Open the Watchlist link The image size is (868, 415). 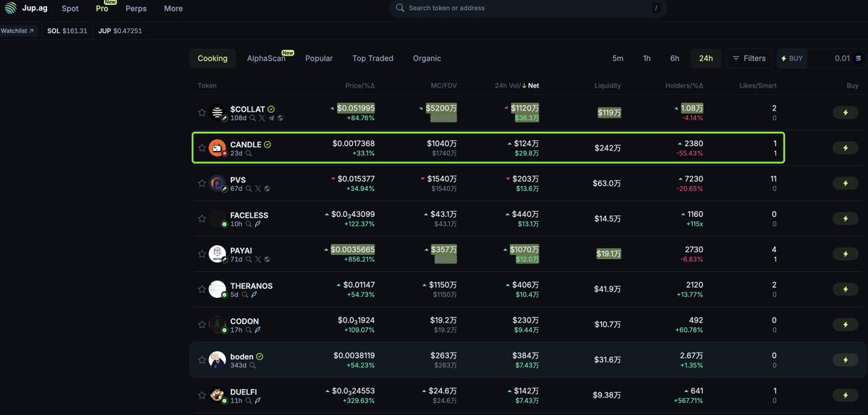tap(17, 31)
